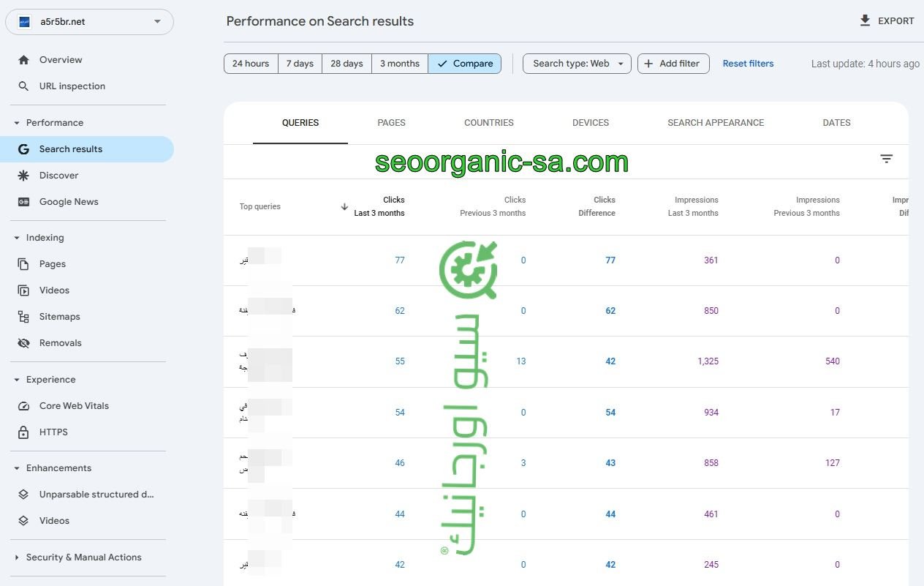Select the 7 days date range
924x586 pixels.
tap(300, 64)
